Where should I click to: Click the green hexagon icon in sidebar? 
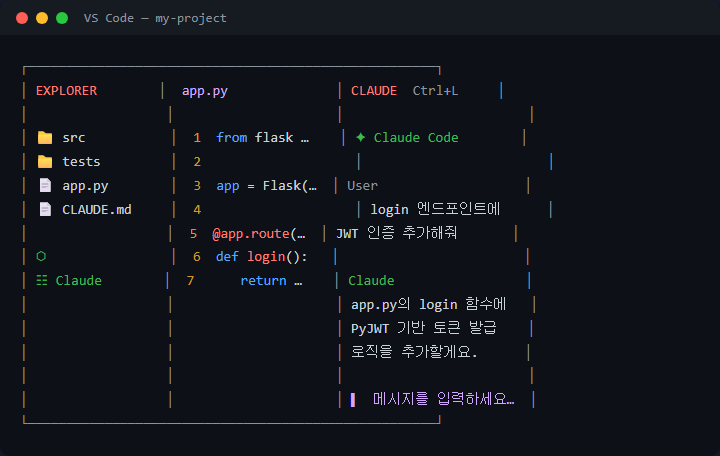41,256
